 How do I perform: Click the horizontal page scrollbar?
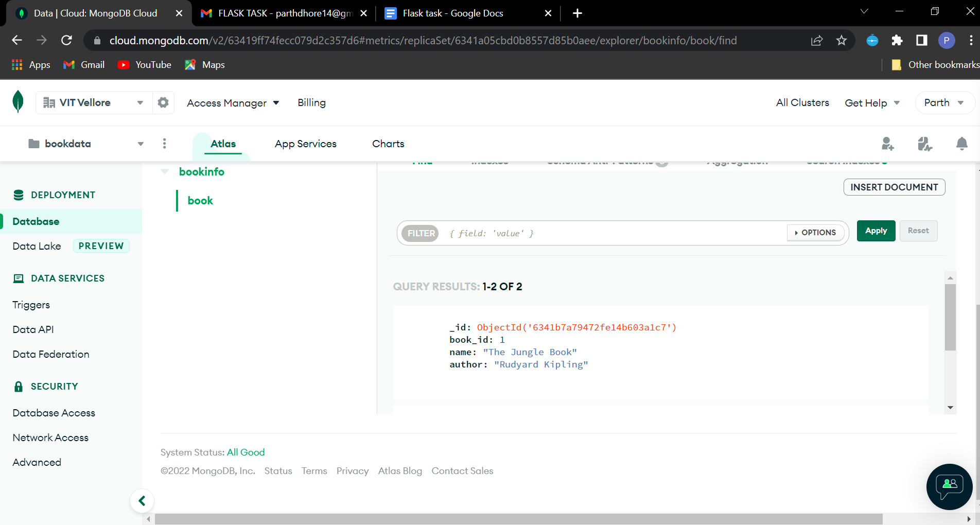[518, 519]
